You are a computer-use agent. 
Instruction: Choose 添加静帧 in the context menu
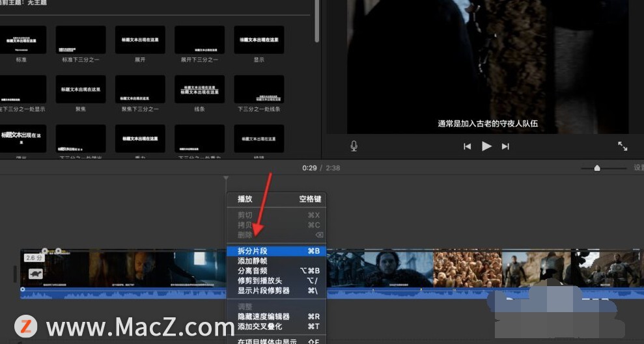click(x=276, y=261)
